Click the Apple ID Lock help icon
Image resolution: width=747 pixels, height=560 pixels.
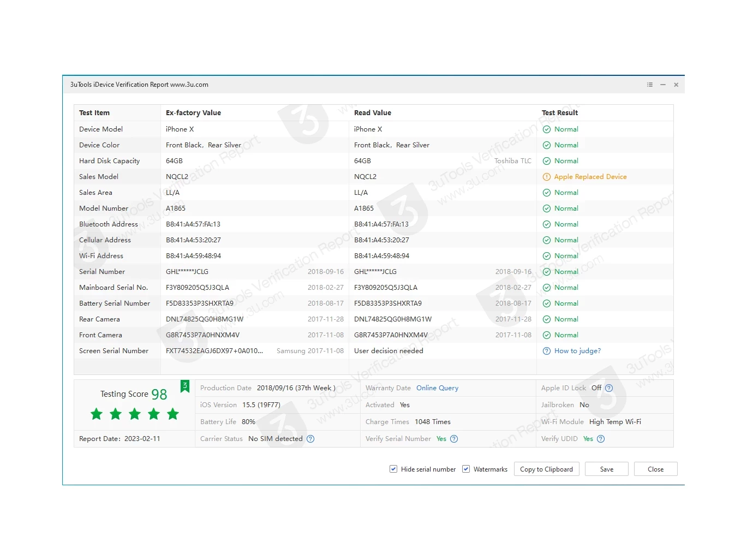tap(609, 388)
